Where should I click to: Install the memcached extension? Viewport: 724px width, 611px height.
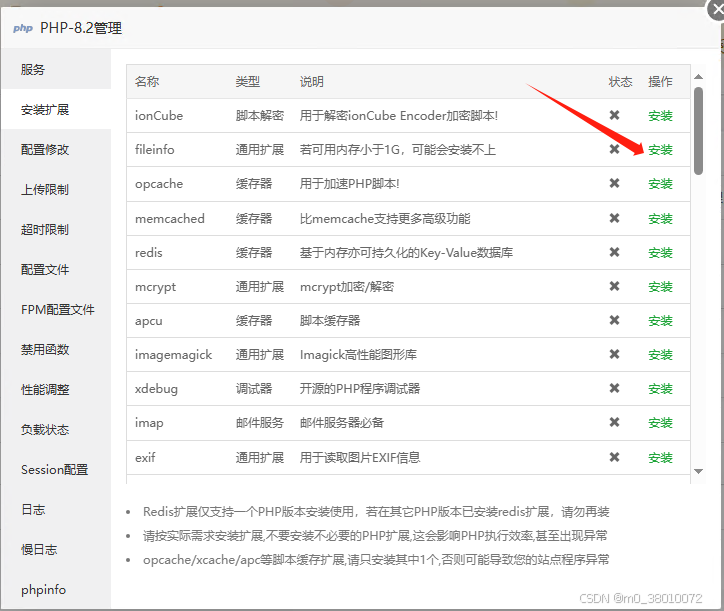[x=660, y=218]
